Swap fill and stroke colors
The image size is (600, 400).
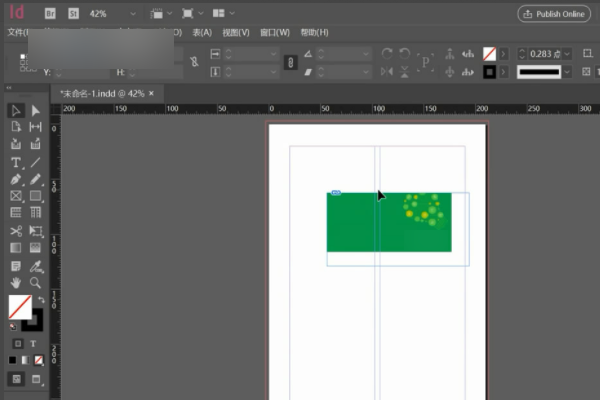pyautogui.click(x=40, y=301)
